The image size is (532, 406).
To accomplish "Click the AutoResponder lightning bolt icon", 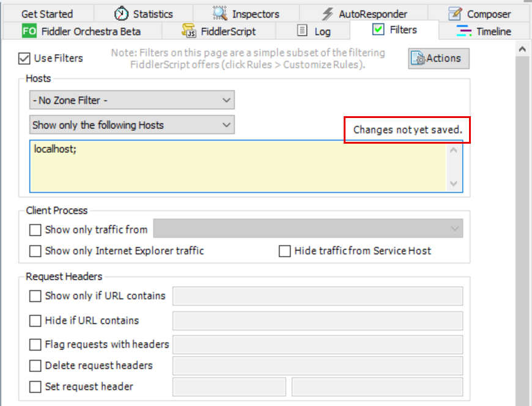I will pos(327,14).
